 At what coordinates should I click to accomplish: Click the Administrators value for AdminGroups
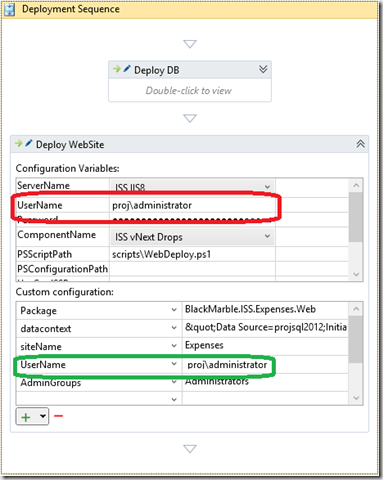click(217, 381)
